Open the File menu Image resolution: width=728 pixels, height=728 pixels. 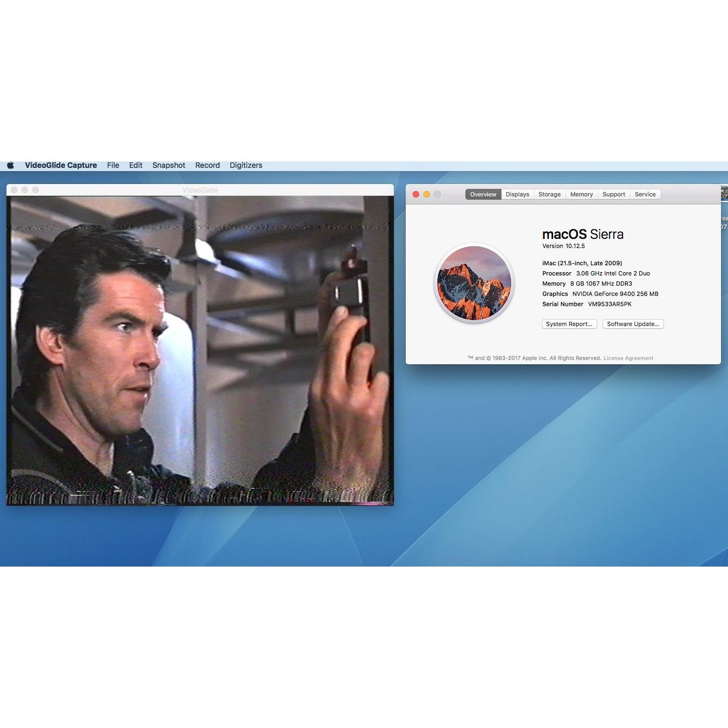[x=113, y=166]
